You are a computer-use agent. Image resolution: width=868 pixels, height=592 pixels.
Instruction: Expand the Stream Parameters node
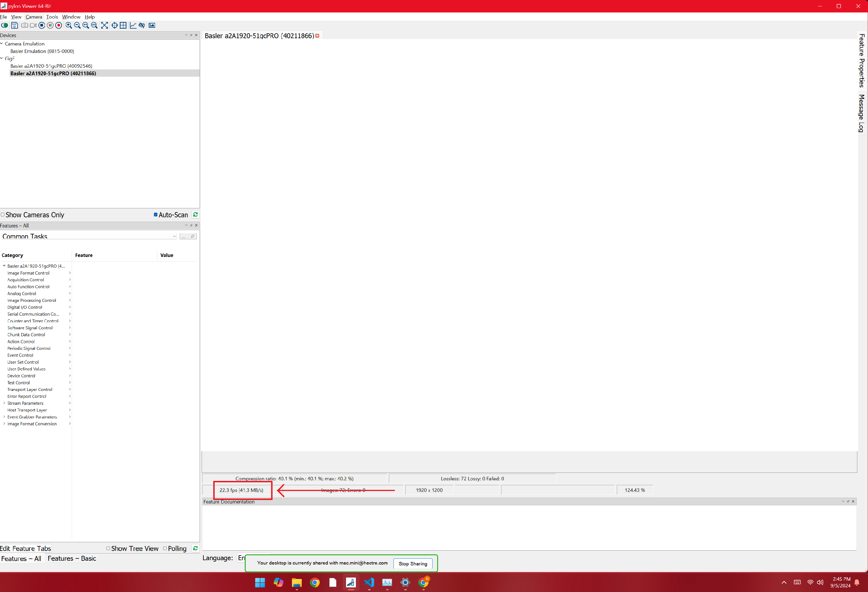4,403
